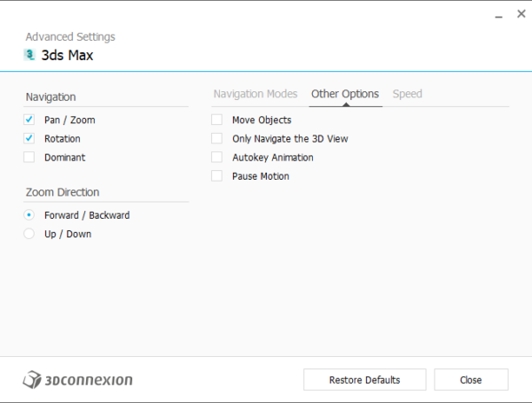Disable the Pan / Zoom checkbox

(x=29, y=120)
